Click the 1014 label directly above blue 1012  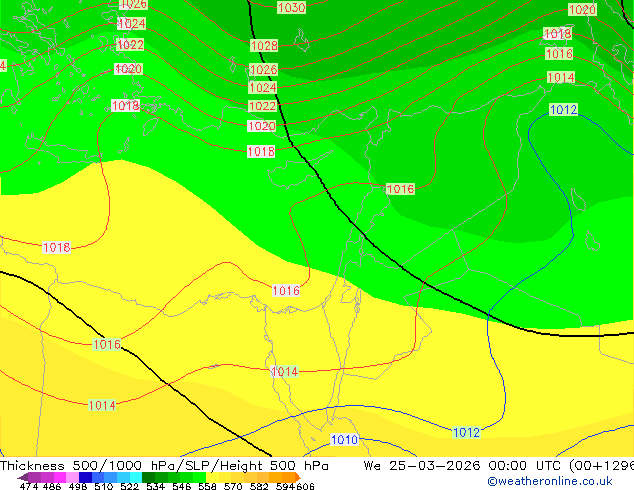(561, 77)
